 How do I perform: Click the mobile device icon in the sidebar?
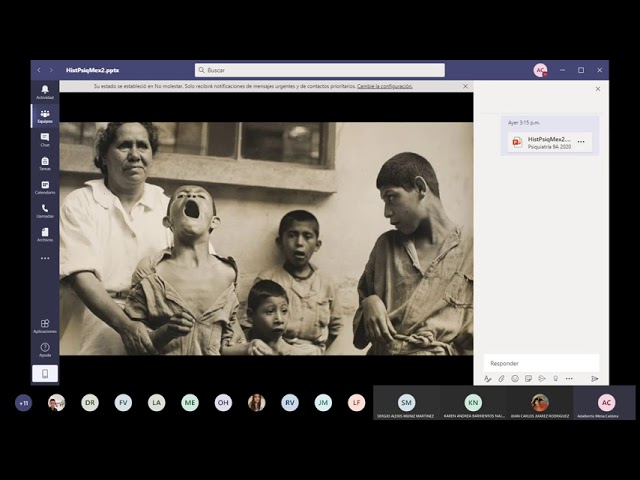pos(44,373)
